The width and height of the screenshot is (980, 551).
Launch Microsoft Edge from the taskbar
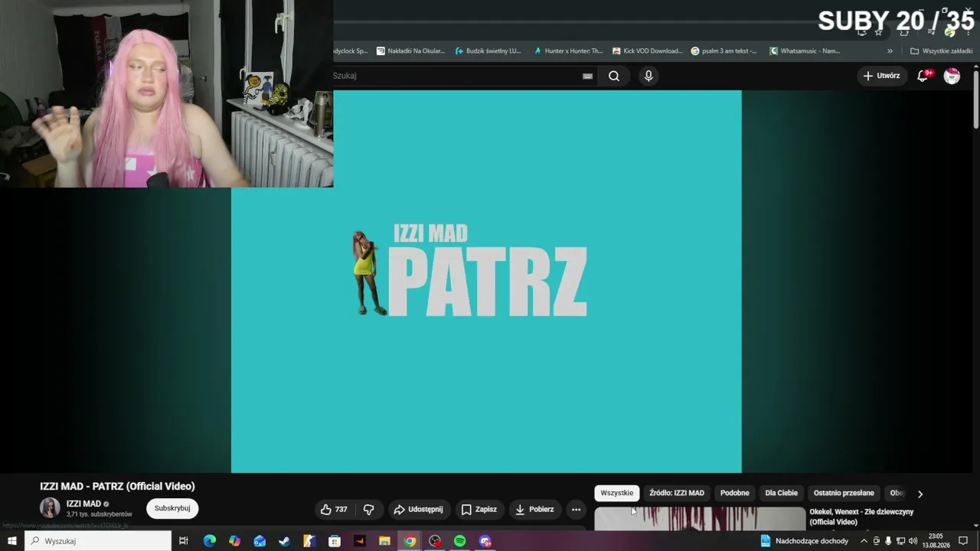point(209,541)
